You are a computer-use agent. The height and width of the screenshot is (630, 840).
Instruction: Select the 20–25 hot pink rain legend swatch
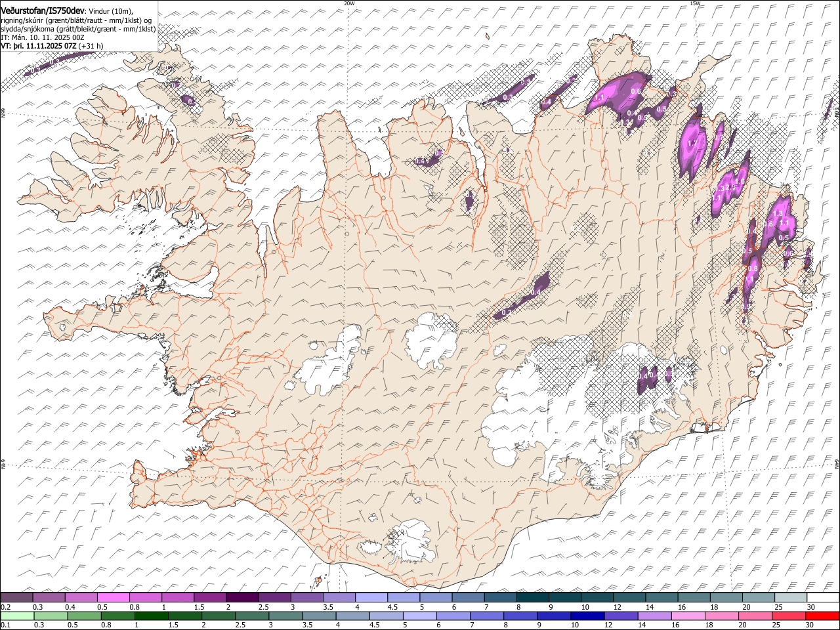point(755,616)
